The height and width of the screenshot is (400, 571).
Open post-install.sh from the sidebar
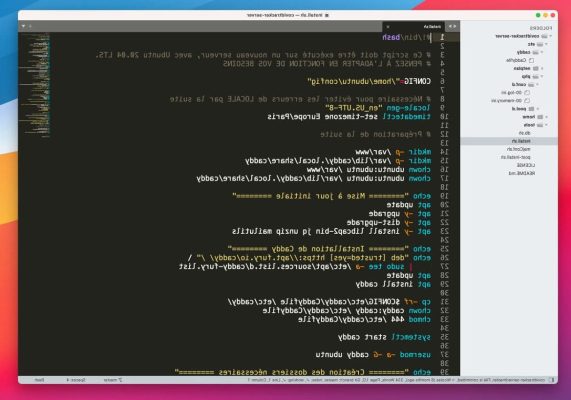(x=516, y=157)
